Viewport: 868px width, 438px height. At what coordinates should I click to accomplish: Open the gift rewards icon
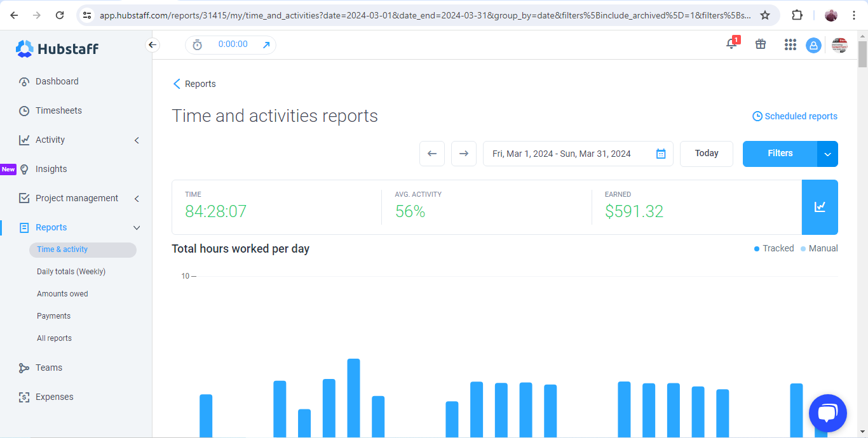point(761,44)
